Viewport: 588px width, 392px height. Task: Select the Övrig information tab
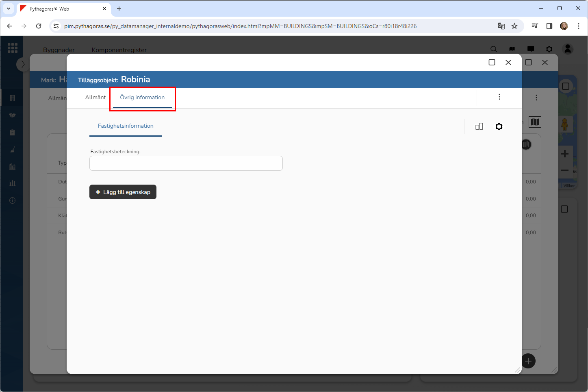pos(142,98)
